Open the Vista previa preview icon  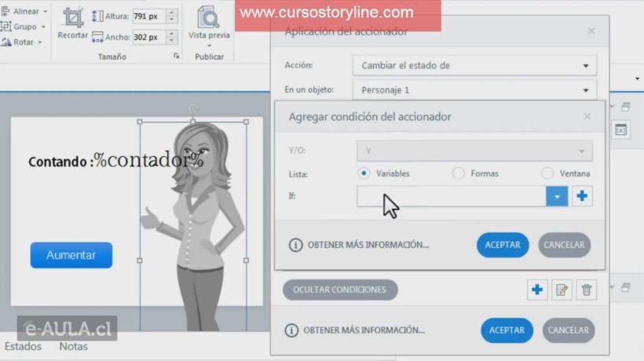209,16
